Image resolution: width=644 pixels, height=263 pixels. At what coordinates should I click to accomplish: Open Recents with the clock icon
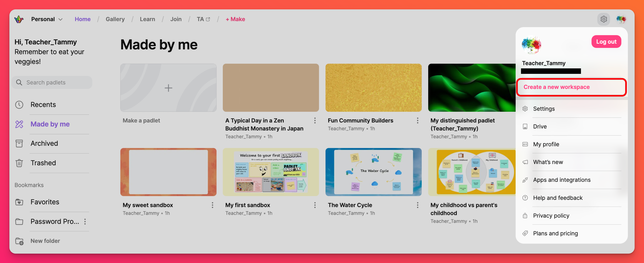19,105
